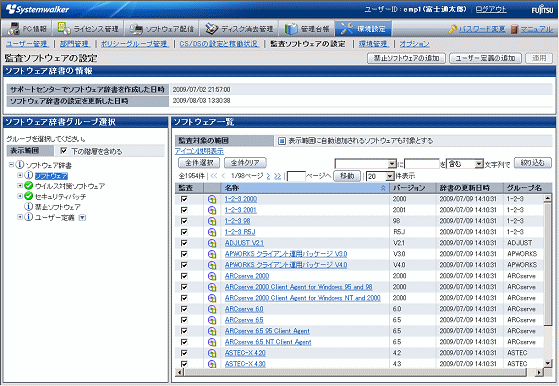The width and height of the screenshot is (559, 386).
Task: Click the ライセンス管理 tab icon
Action: coord(64,29)
